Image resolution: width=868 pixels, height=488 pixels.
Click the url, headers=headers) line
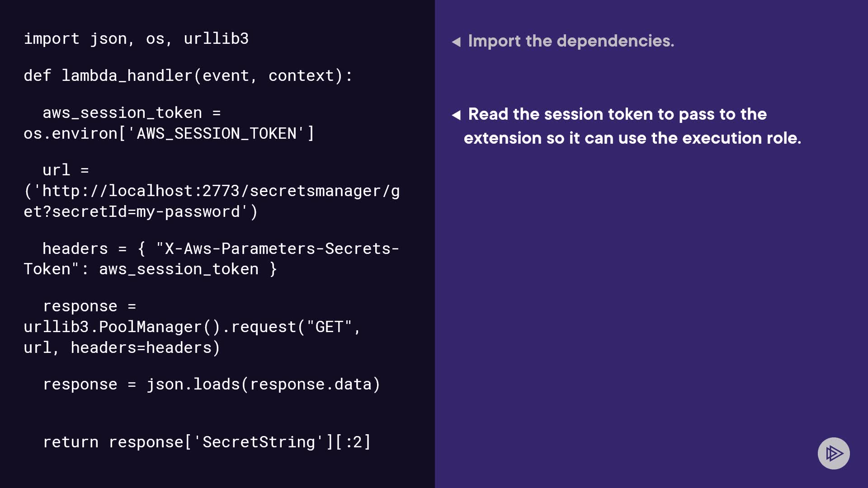tap(122, 348)
